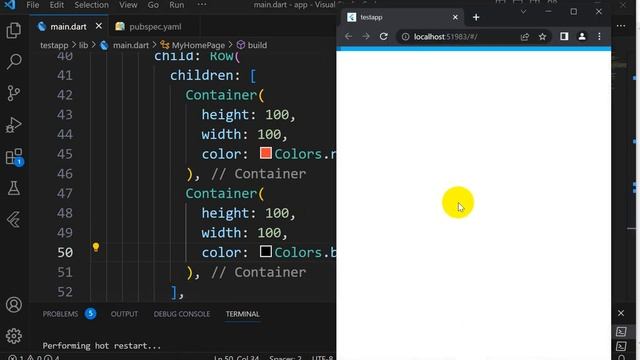Open the browser three-dot menu

click(x=599, y=36)
